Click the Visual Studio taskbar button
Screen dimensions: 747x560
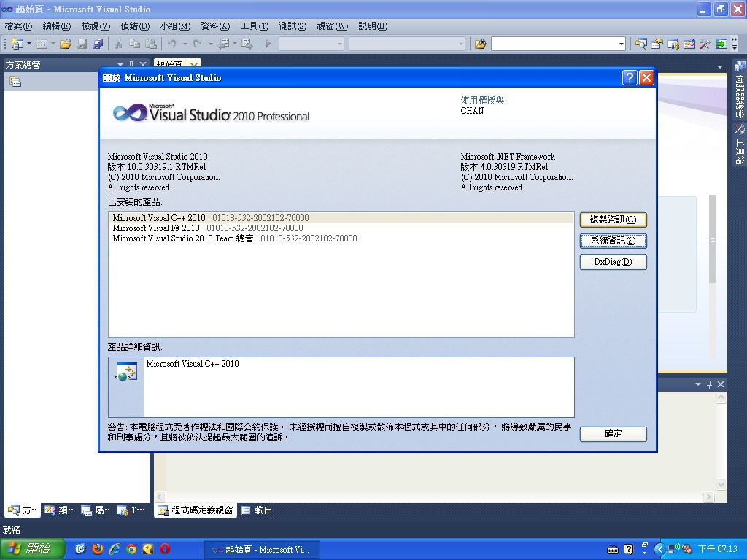pyautogui.click(x=262, y=550)
